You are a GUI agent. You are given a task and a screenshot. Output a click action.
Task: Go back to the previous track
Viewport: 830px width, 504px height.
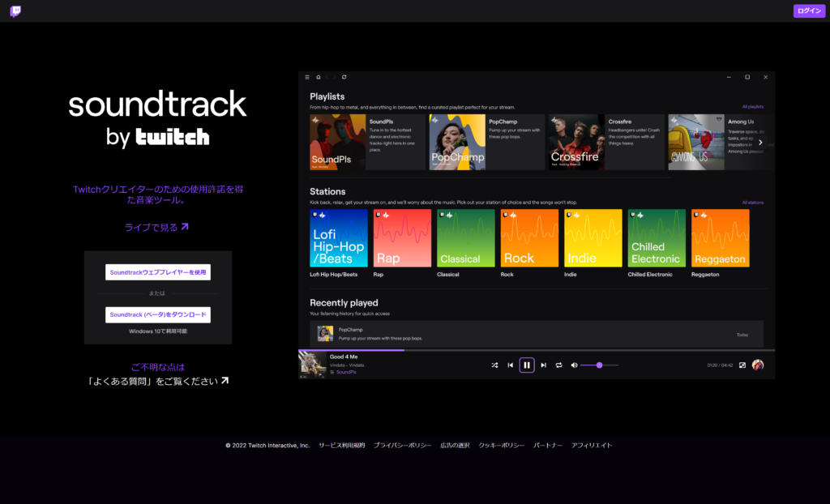coord(510,365)
